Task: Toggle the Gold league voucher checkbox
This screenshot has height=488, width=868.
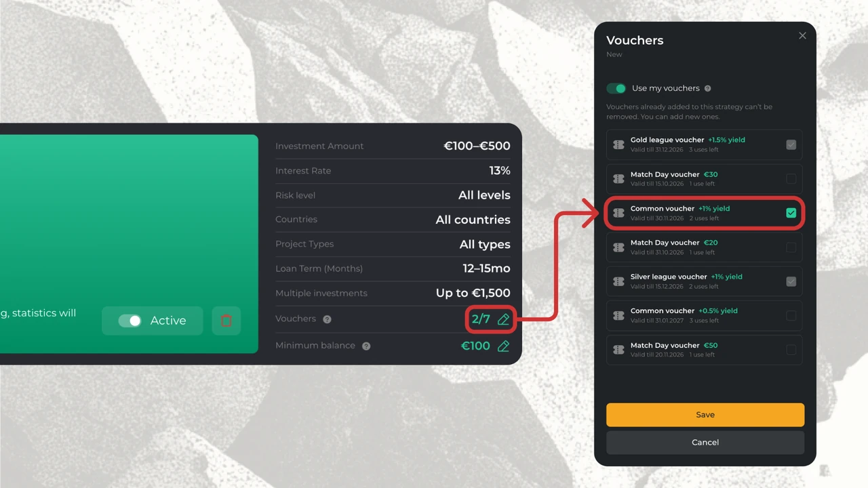Action: pos(791,144)
